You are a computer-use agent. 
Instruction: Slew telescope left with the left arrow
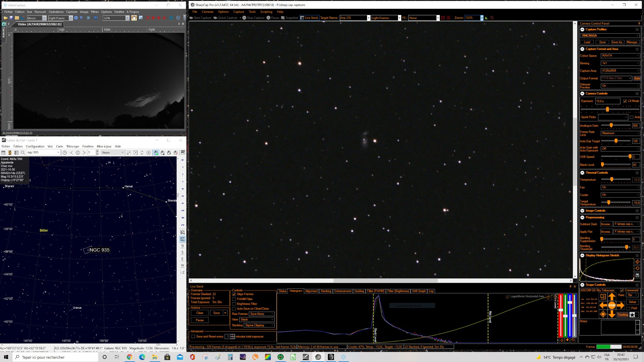[603, 305]
